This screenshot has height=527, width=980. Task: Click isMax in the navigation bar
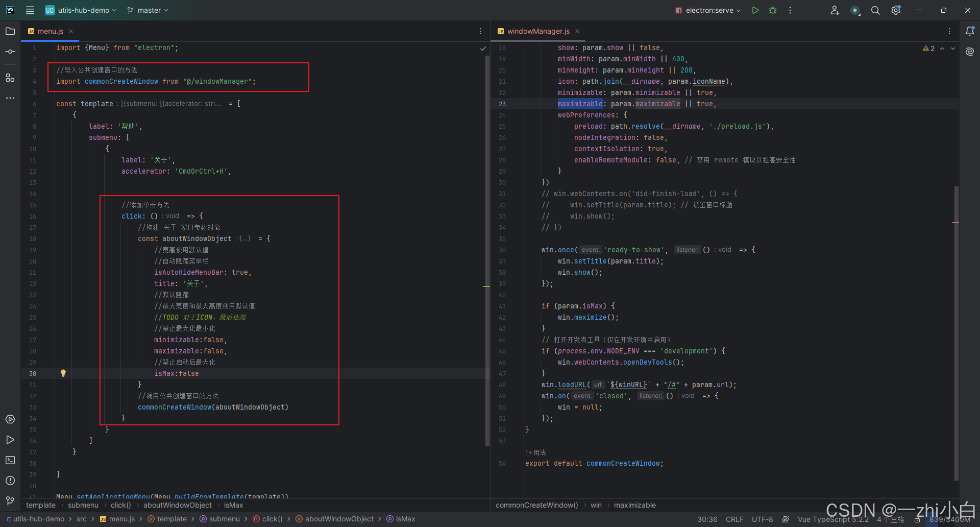coord(401,519)
